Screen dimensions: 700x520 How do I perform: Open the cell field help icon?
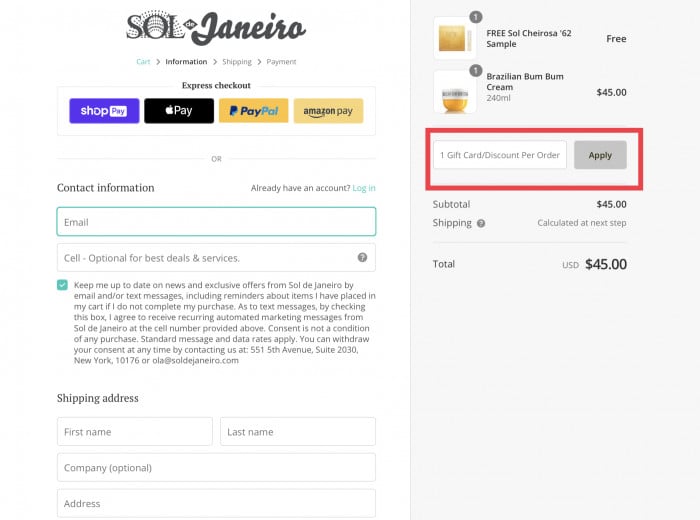pyautogui.click(x=362, y=257)
